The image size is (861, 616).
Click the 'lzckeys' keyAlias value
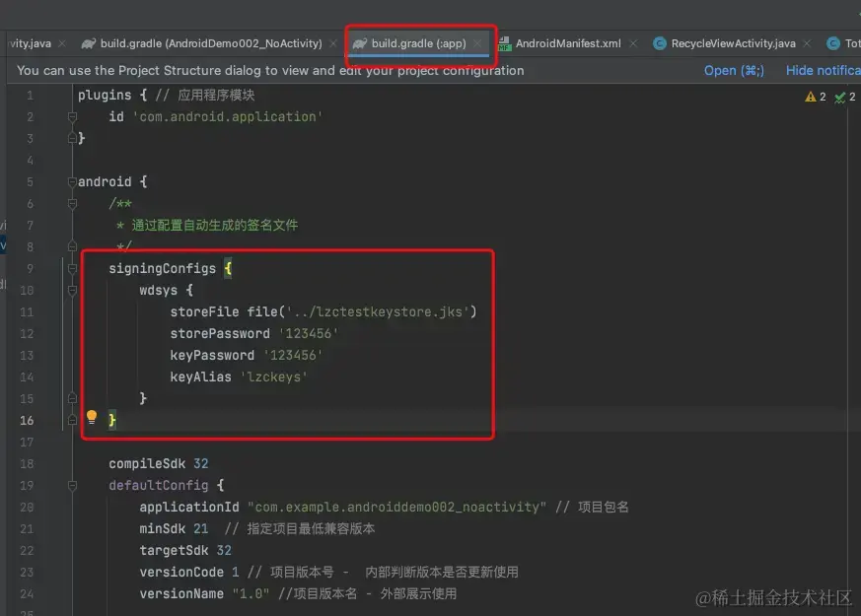(x=274, y=376)
